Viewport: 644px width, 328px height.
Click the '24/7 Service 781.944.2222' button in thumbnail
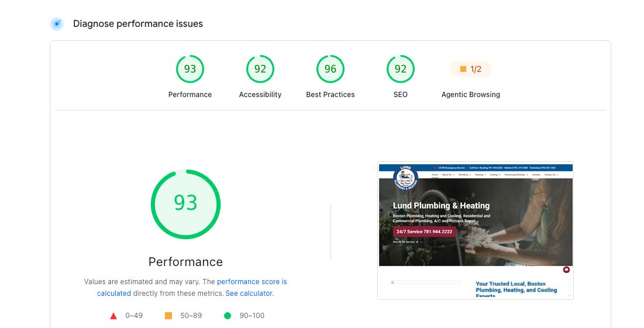pos(424,232)
